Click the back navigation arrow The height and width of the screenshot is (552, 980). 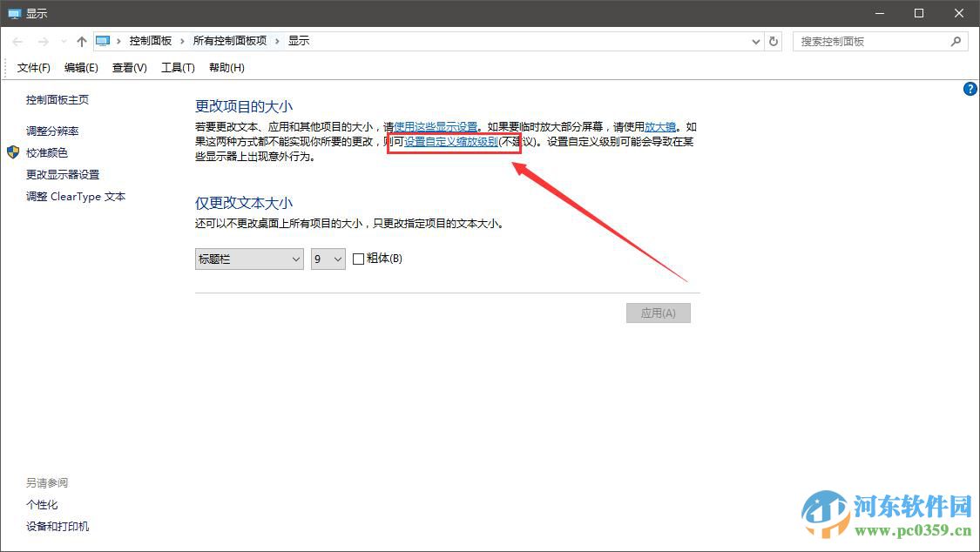[17, 40]
